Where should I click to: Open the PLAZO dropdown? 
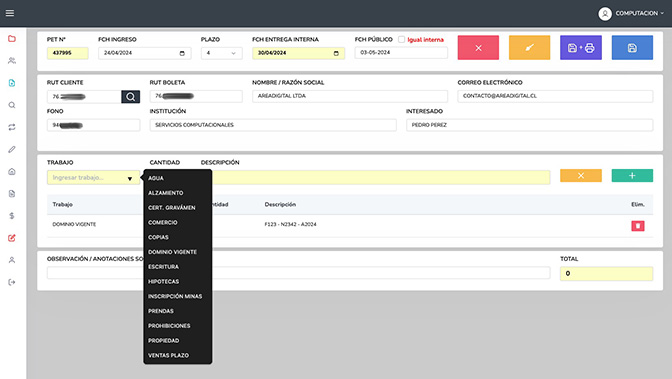point(222,53)
